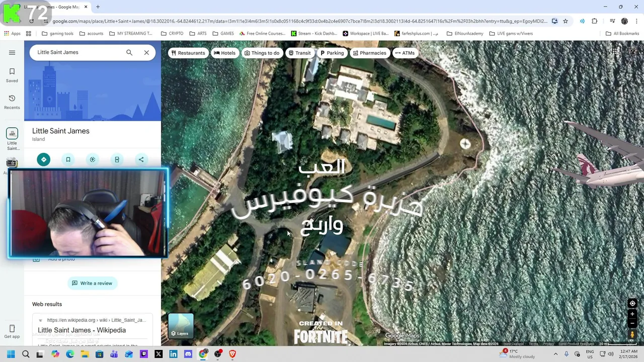Open the CRYPTO bookmark folder
The image size is (644, 362).
172,34
